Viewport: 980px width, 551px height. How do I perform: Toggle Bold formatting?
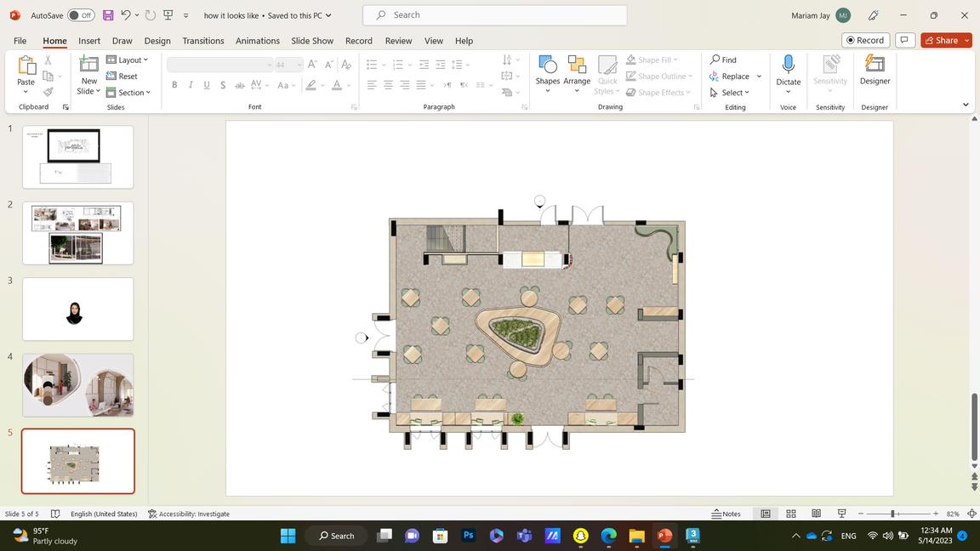click(174, 85)
